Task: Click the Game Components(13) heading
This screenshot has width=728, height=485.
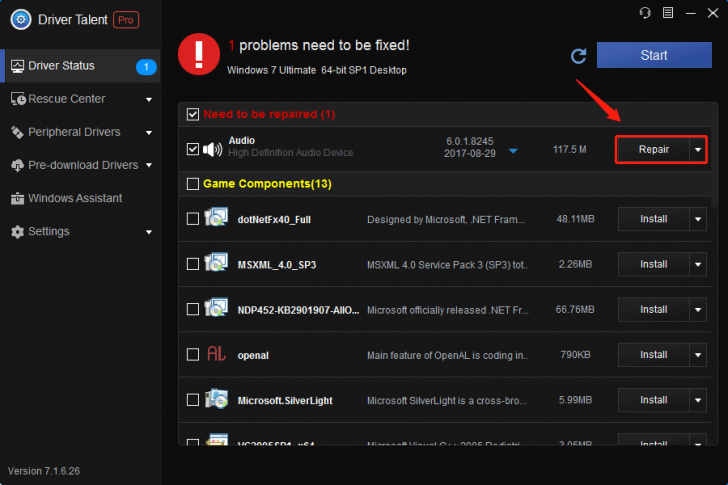Action: (267, 184)
